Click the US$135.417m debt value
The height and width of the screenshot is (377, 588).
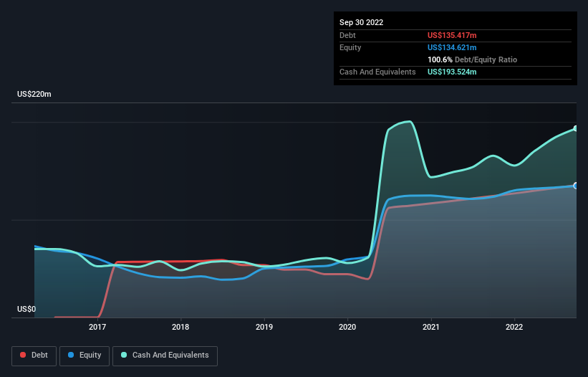tap(452, 35)
